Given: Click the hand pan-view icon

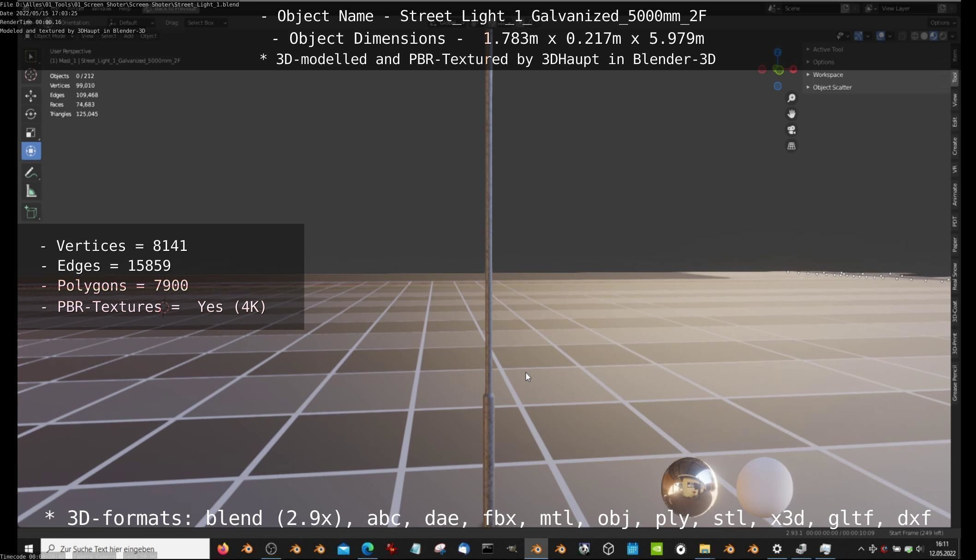Looking at the screenshot, I should point(792,114).
